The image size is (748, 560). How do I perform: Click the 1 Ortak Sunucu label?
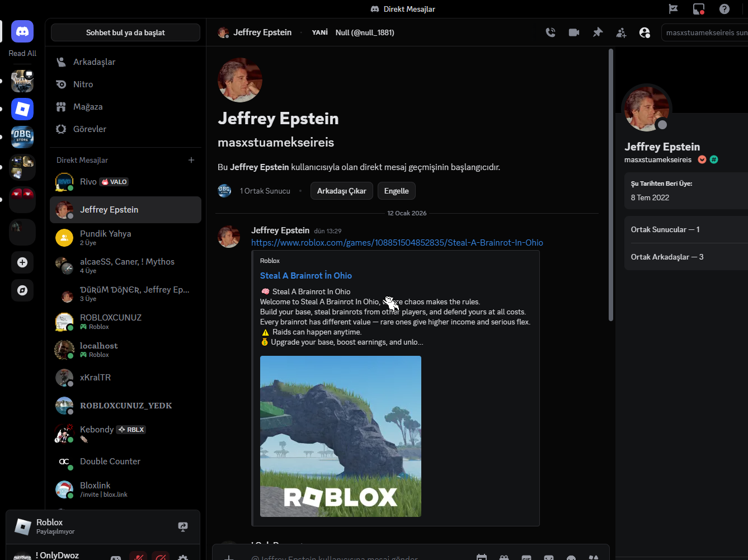point(265,191)
